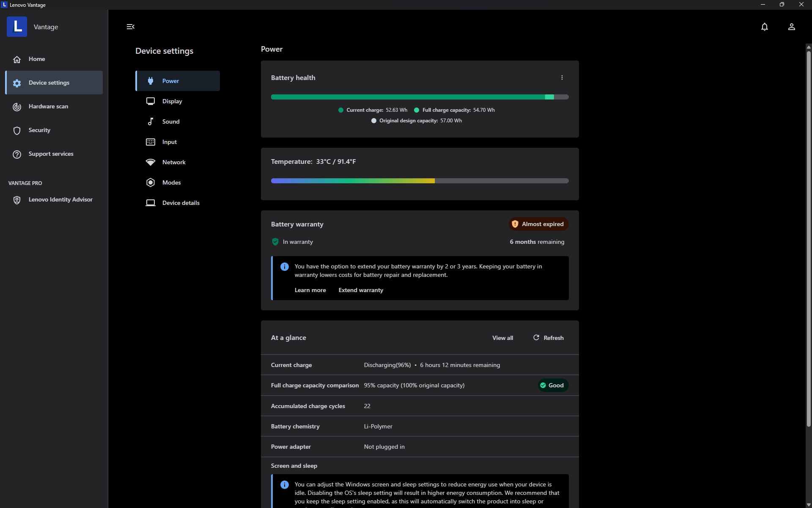Click the battery health charge bar

(420, 97)
